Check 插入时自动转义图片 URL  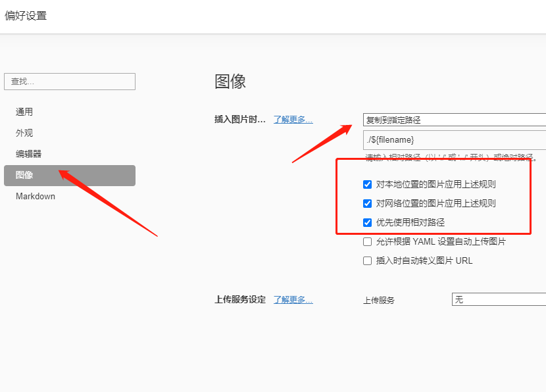click(x=368, y=260)
